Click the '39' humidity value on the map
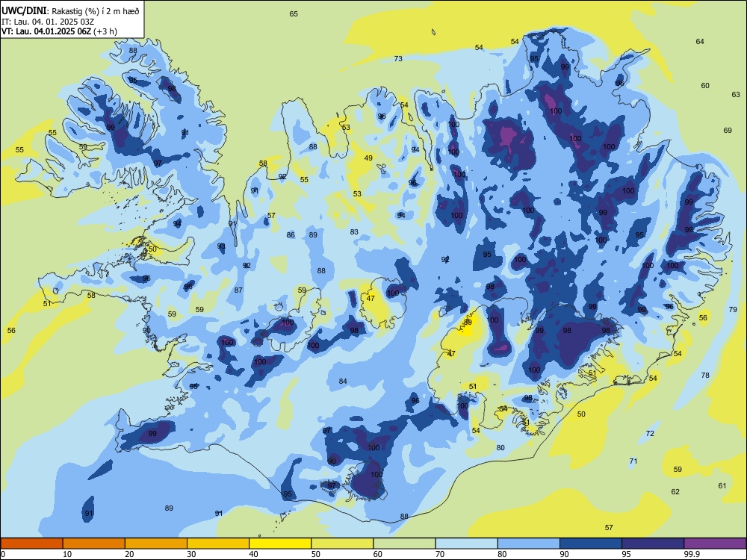This screenshot has height=560, width=747. coord(468,323)
